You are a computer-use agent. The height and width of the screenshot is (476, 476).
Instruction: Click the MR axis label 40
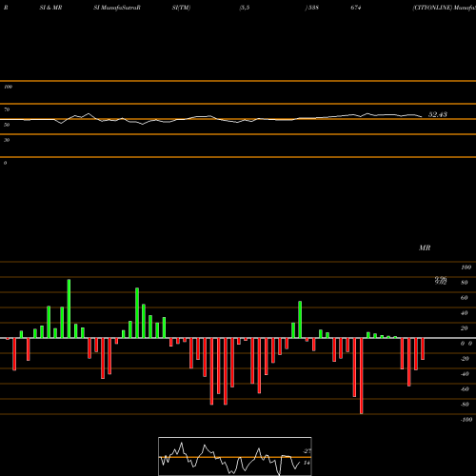pos(465,313)
